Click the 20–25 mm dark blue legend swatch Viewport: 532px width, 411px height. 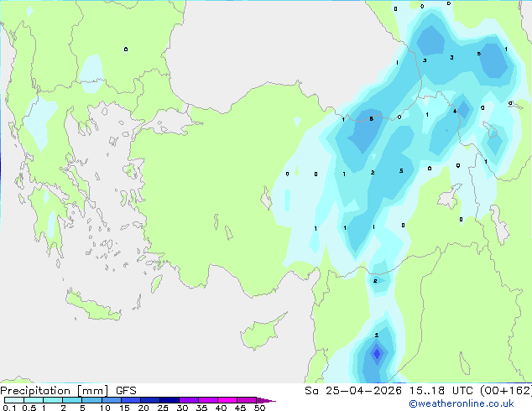click(x=149, y=400)
